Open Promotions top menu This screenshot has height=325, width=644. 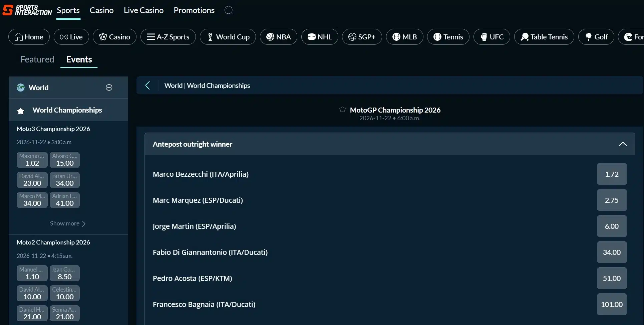[194, 10]
